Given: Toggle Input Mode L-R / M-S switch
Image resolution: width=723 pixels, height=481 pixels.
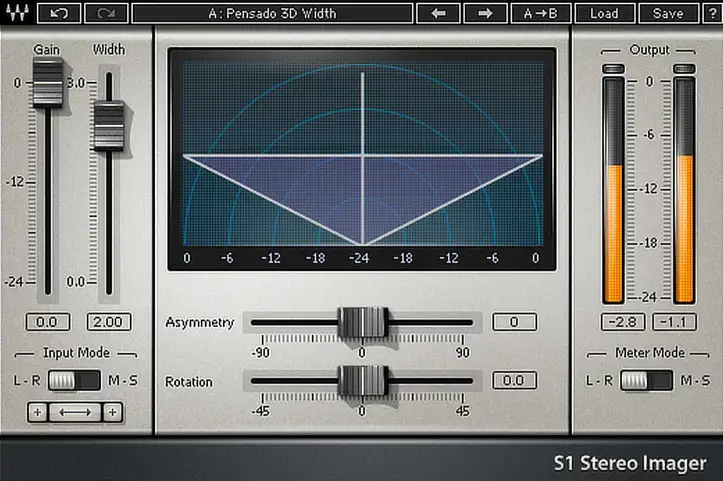Looking at the screenshot, I should (74, 380).
